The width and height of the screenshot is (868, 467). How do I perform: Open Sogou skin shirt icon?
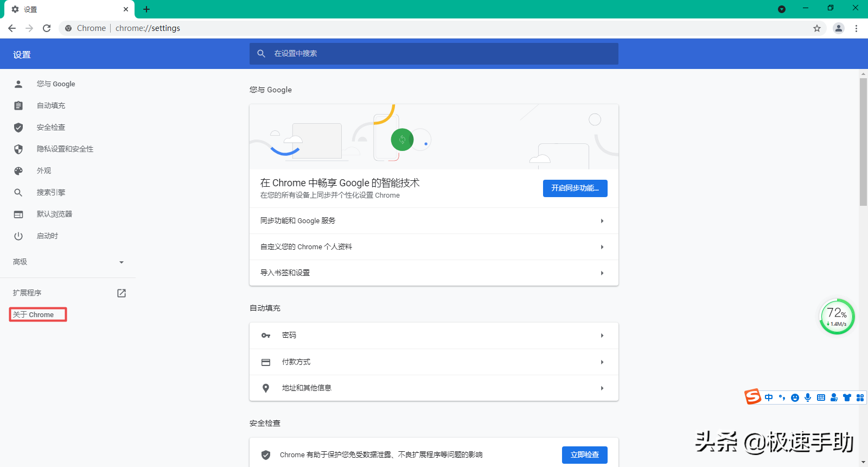coord(847,397)
